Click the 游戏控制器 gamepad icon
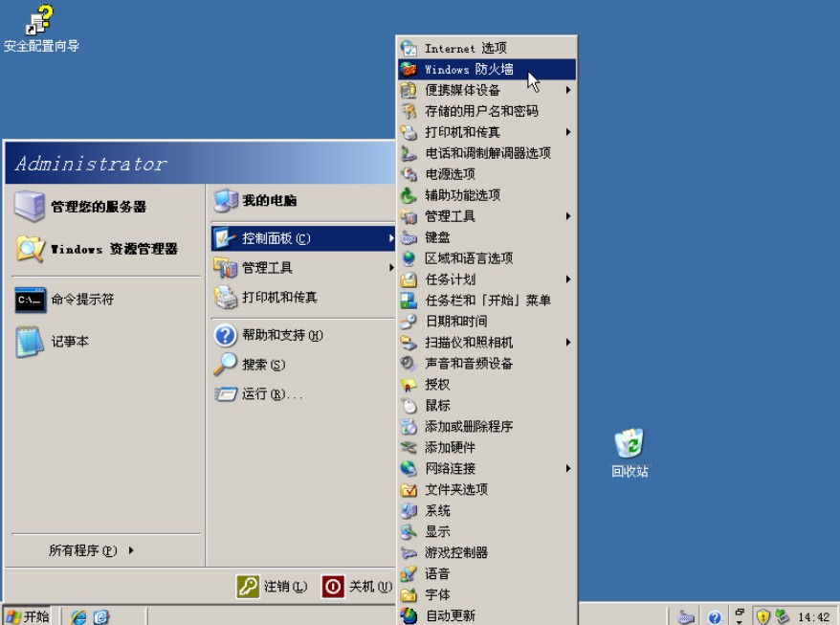Screen dimensions: 840x625 tap(409, 552)
